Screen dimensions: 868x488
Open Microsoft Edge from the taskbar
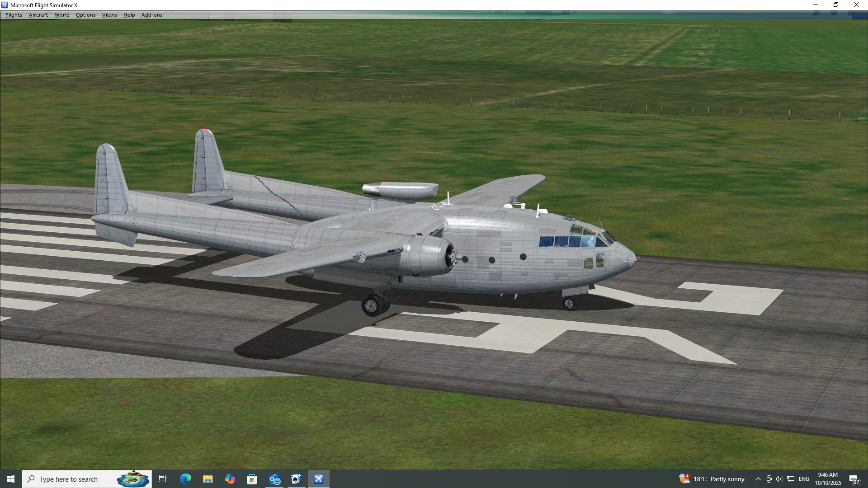coord(185,479)
